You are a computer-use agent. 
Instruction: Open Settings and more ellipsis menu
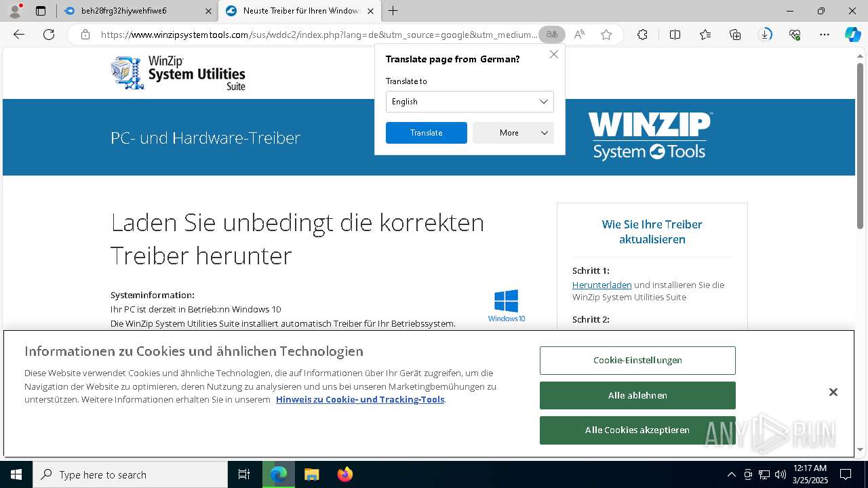tap(825, 35)
